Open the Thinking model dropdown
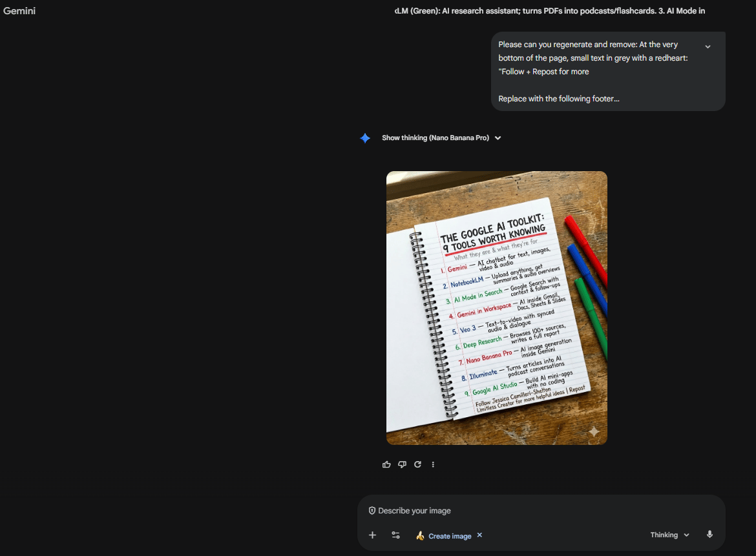Image resolution: width=756 pixels, height=556 pixels. [669, 535]
